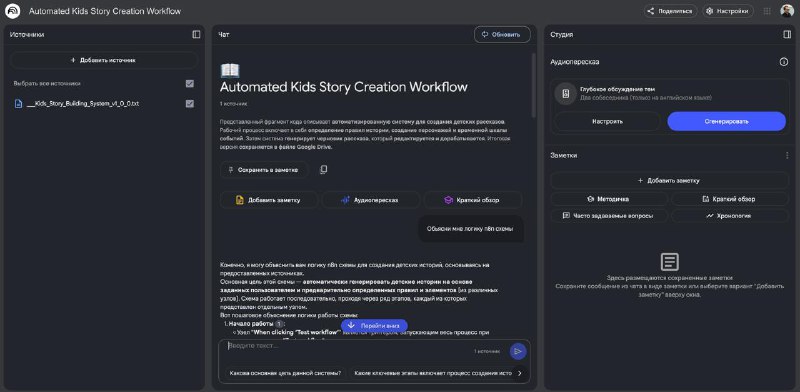
Task: Send message with the arrow icon
Action: pos(518,351)
